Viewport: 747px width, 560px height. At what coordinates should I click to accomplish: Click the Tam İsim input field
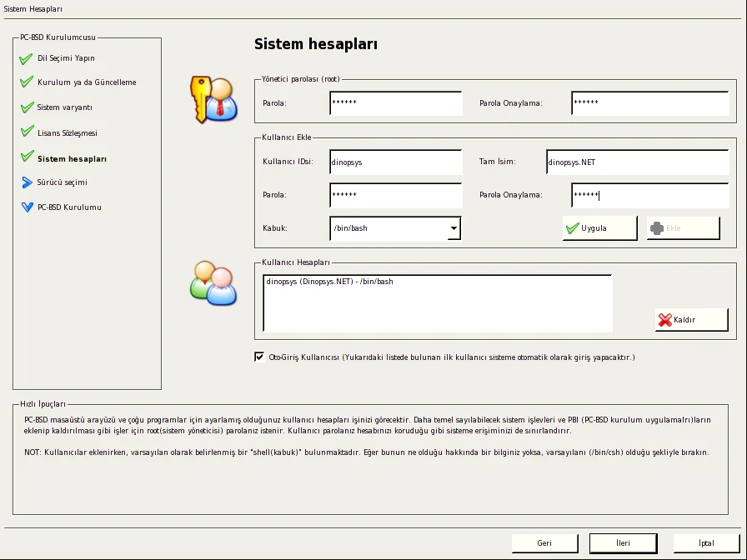[x=638, y=162]
